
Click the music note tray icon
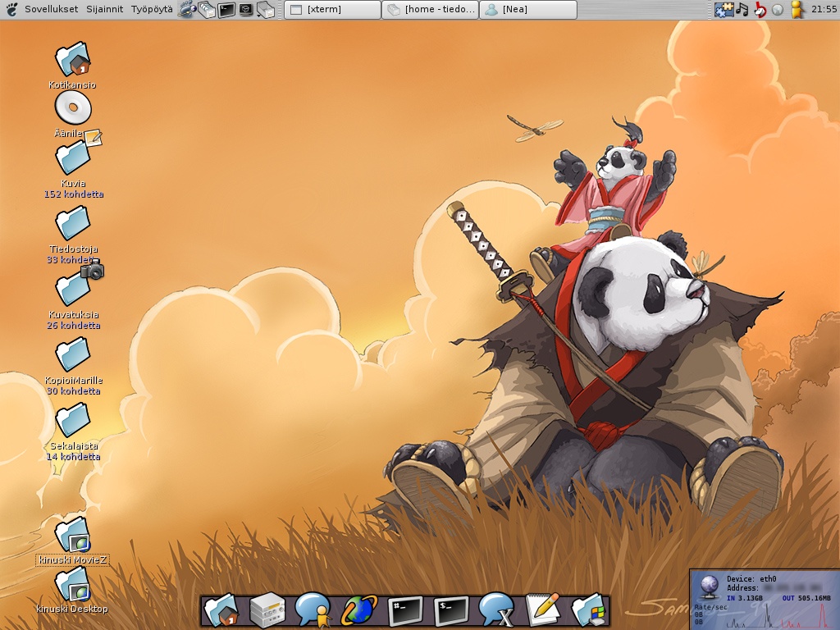(742, 9)
